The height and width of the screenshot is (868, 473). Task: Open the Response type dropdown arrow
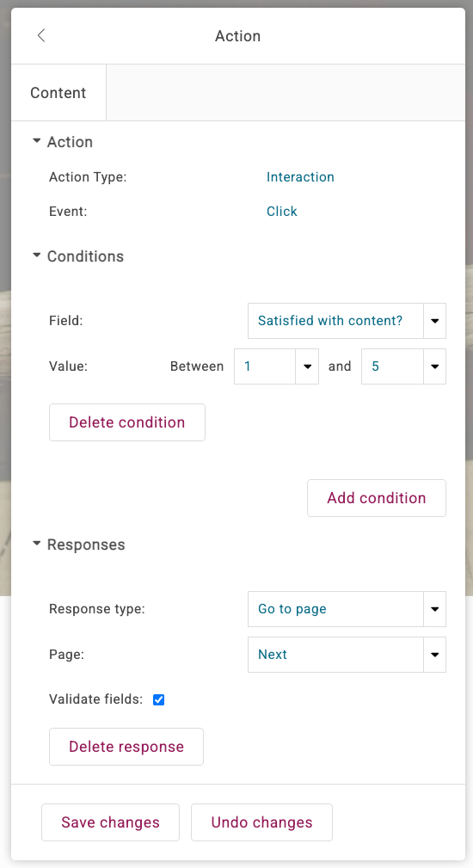(x=435, y=609)
